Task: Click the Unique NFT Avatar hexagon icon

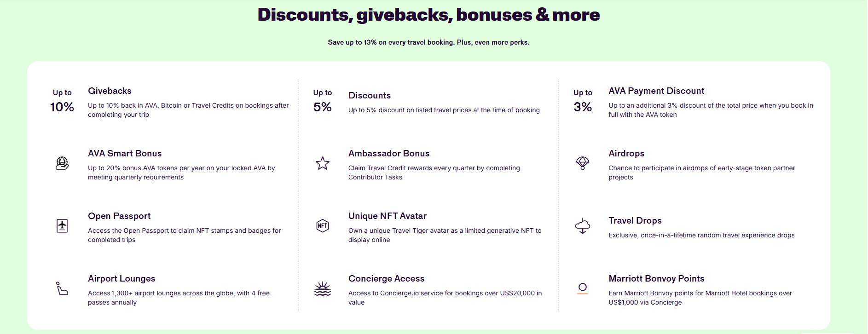Action: (x=323, y=226)
